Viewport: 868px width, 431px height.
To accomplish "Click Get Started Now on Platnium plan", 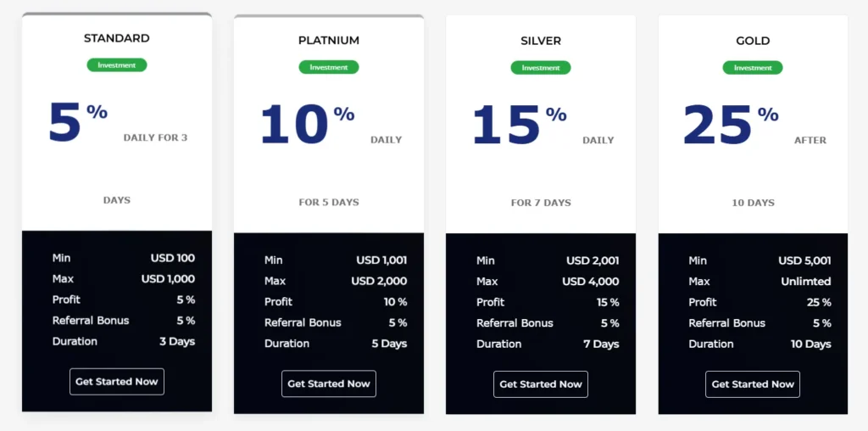I will coord(329,383).
